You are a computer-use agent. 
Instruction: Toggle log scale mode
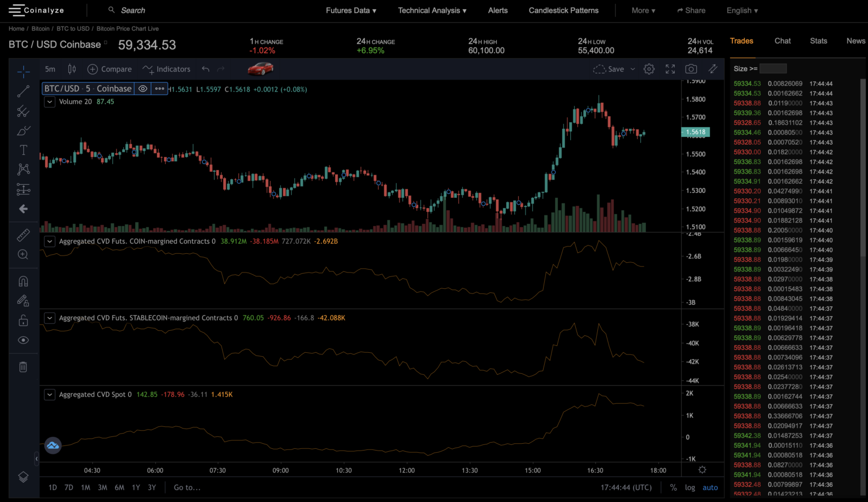coord(690,487)
